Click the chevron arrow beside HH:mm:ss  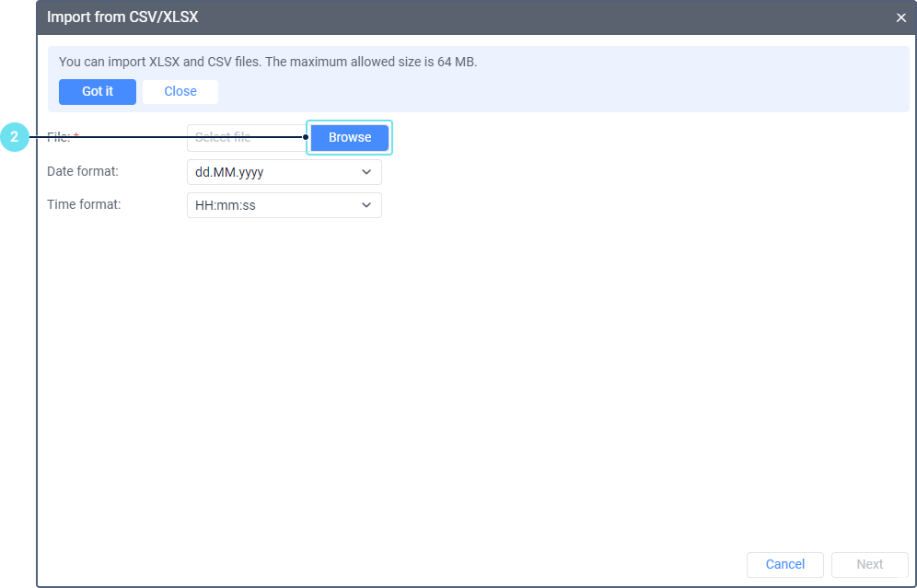[366, 206]
